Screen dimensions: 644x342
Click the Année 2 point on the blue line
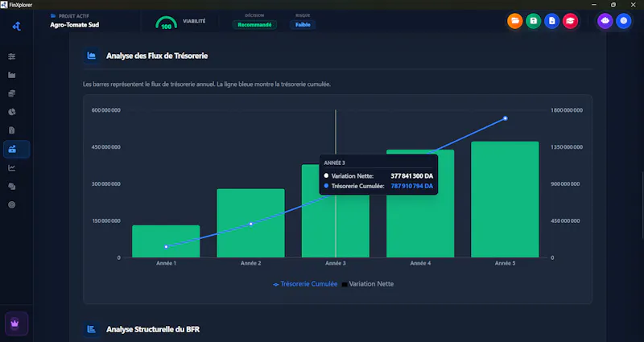pyautogui.click(x=251, y=224)
